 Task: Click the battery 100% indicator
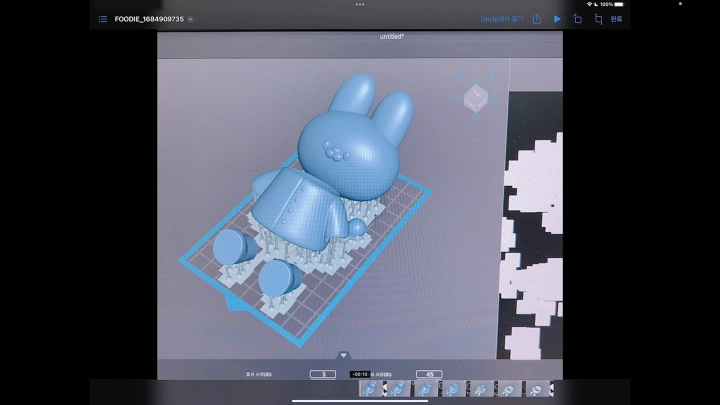[613, 4]
